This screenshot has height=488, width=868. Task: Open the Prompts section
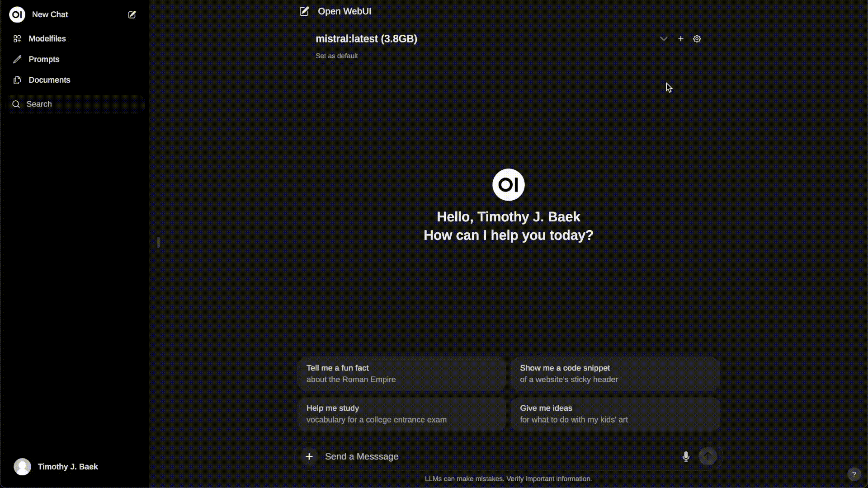[x=43, y=58]
